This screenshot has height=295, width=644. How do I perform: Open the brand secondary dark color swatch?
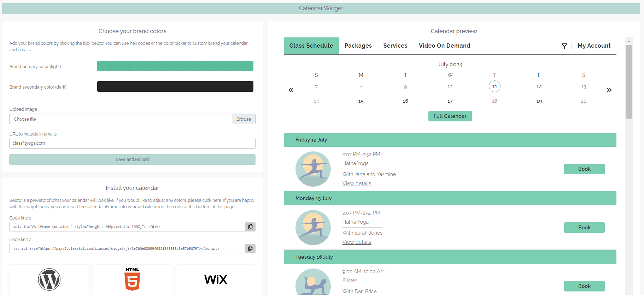click(175, 86)
